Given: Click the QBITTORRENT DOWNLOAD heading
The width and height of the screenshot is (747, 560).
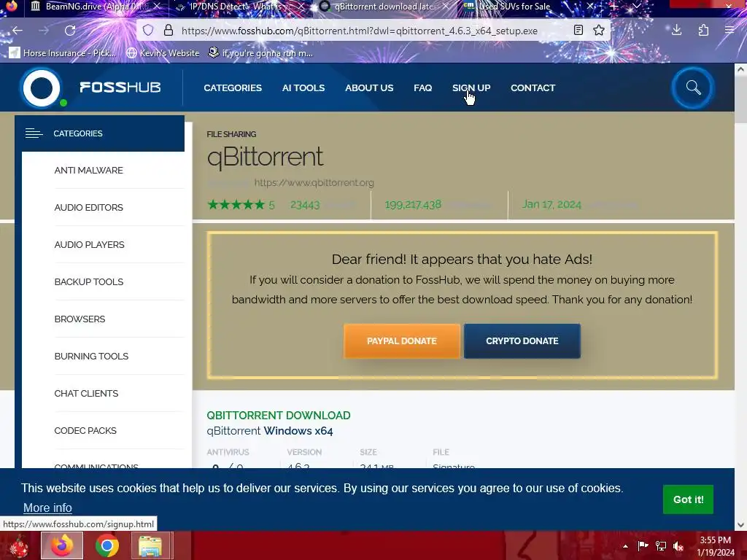Looking at the screenshot, I should click(x=278, y=415).
